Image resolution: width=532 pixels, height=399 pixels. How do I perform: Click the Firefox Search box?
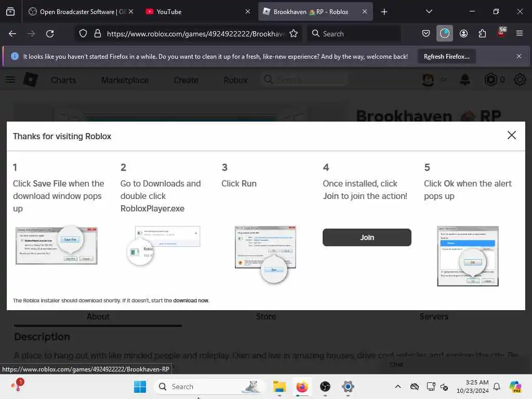(x=354, y=34)
